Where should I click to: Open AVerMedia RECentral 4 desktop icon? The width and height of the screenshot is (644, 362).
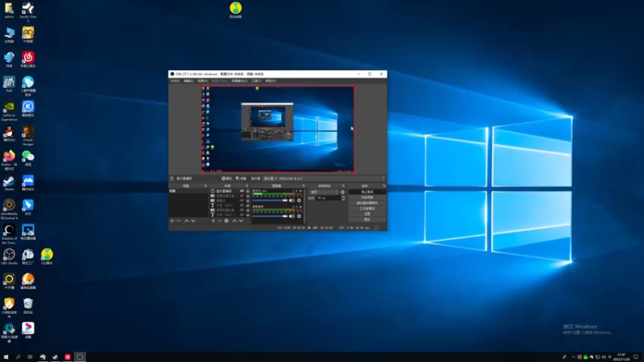pos(9,209)
